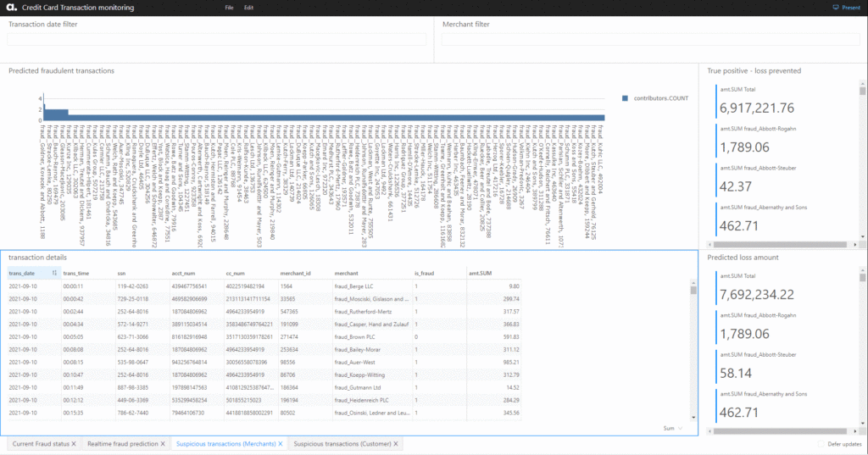Click the 58.14 fraud_Abbott-Steuber KPI value
Viewport: 868px width, 455px height.
point(736,373)
